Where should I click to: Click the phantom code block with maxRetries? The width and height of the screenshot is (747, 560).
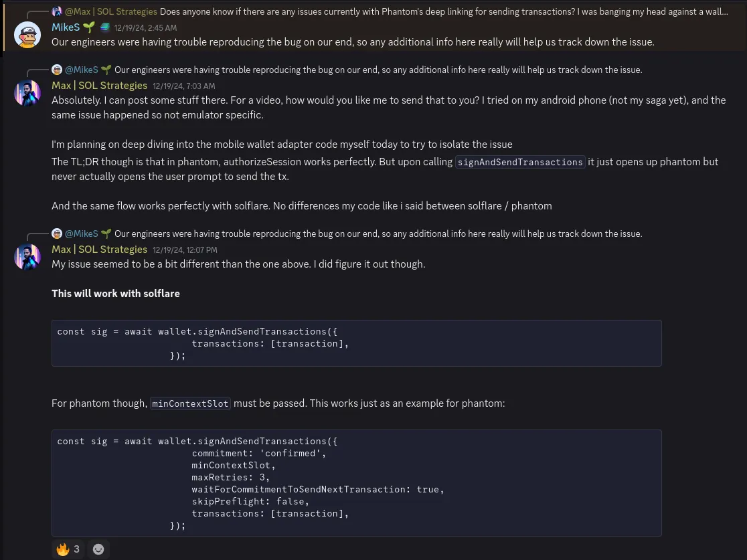pyautogui.click(x=356, y=483)
